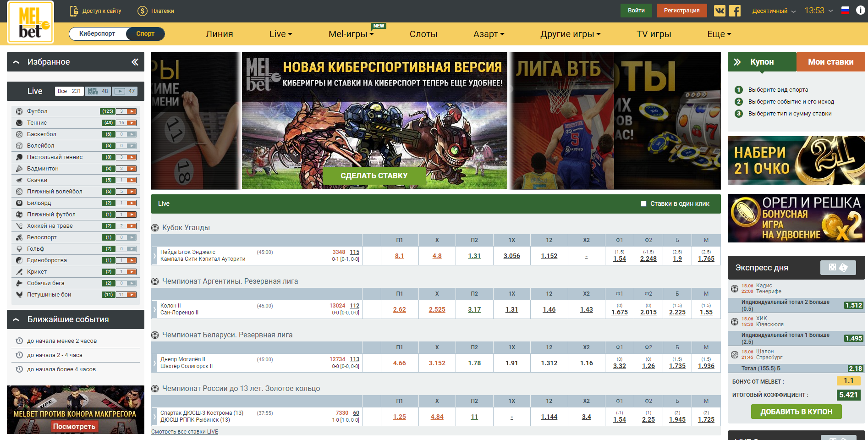868x440 pixels.
Task: Click the payments dollar coin icon
Action: click(x=142, y=11)
